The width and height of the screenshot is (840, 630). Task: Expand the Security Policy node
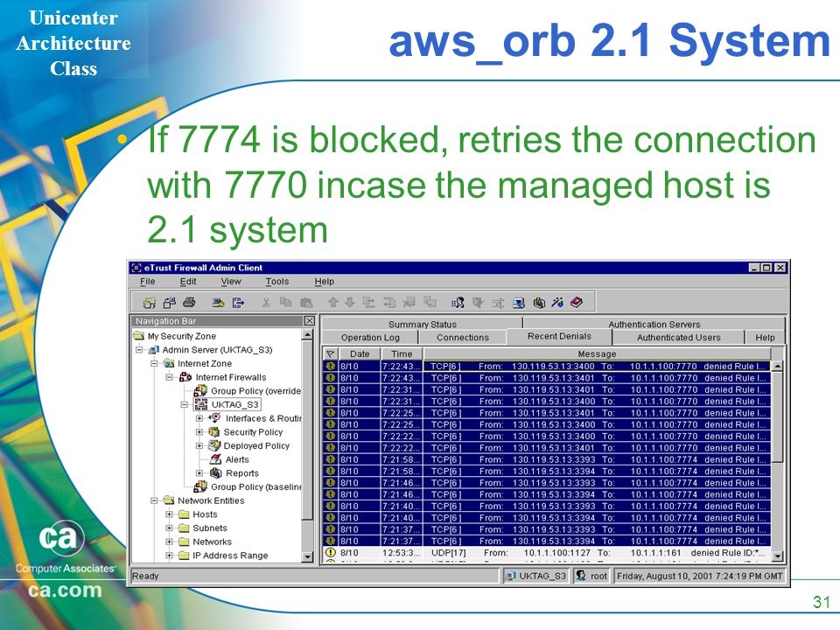(x=199, y=431)
